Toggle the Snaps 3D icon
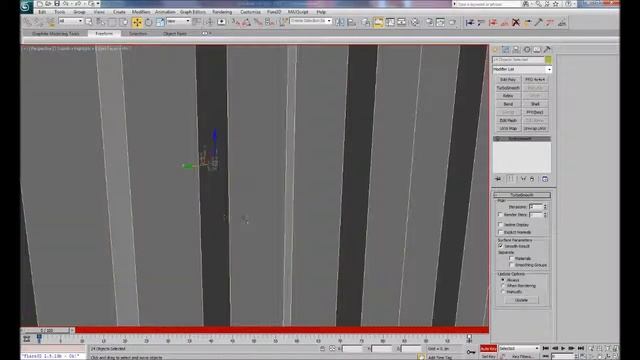 coord(236,22)
